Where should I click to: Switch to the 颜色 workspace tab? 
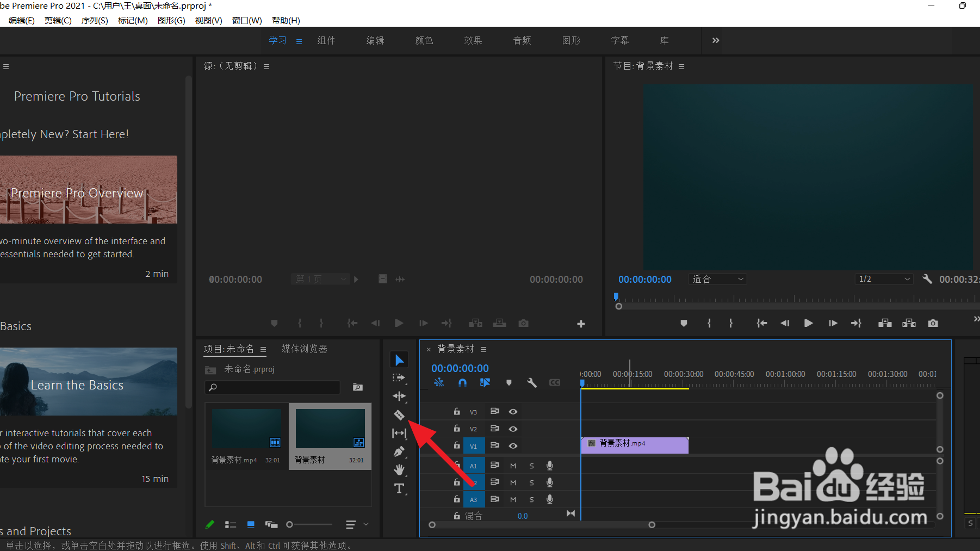424,41
